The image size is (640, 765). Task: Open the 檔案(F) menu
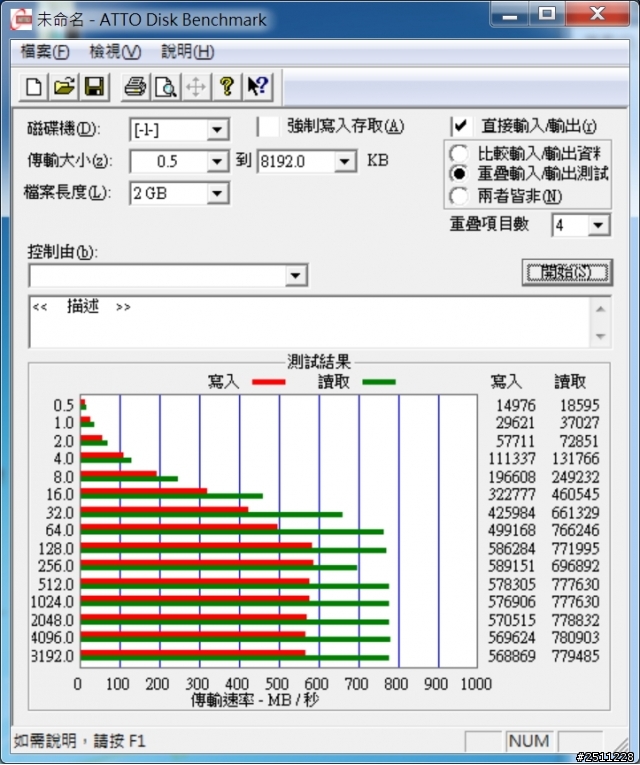click(x=45, y=52)
